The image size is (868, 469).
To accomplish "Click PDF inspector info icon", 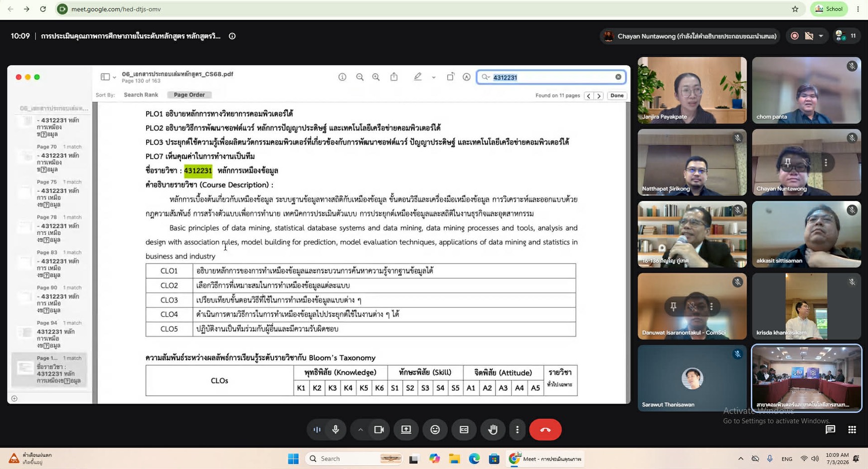I will pyautogui.click(x=342, y=77).
